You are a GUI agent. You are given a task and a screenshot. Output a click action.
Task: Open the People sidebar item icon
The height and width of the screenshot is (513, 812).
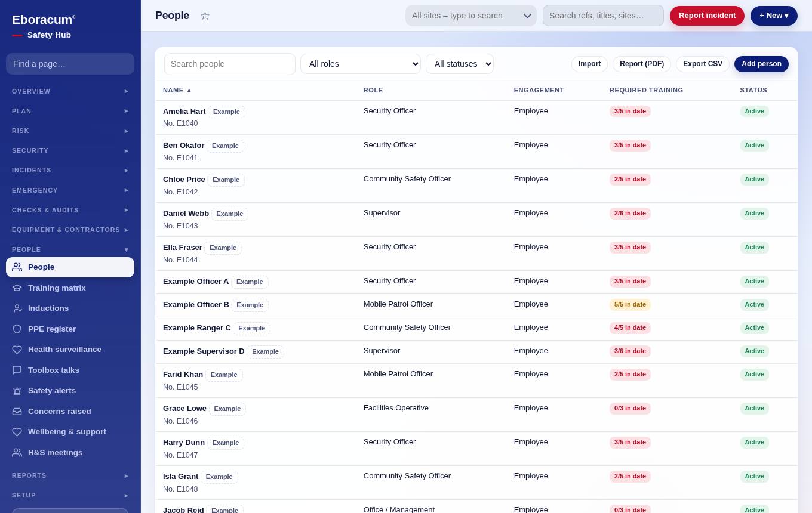coord(17,267)
